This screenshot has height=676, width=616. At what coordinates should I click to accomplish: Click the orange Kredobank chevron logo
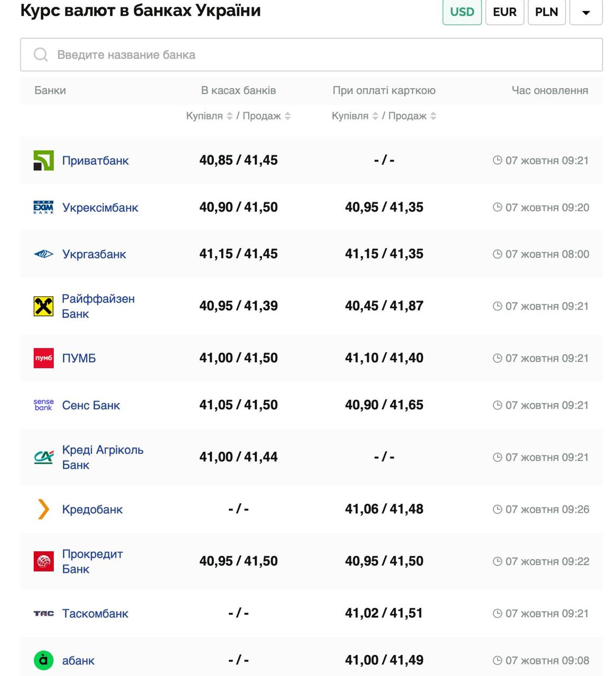[x=43, y=509]
